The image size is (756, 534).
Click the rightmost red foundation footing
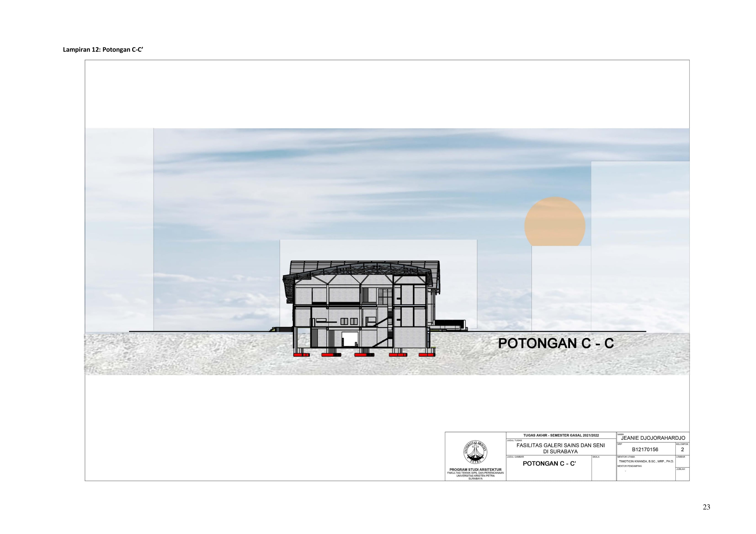427,355
